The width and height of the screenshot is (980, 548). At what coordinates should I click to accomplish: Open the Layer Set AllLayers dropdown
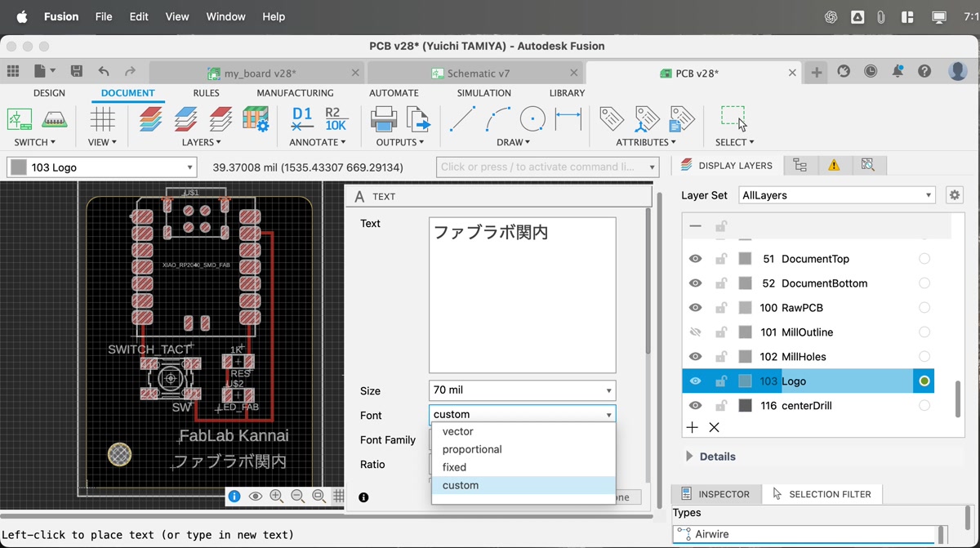(x=836, y=195)
